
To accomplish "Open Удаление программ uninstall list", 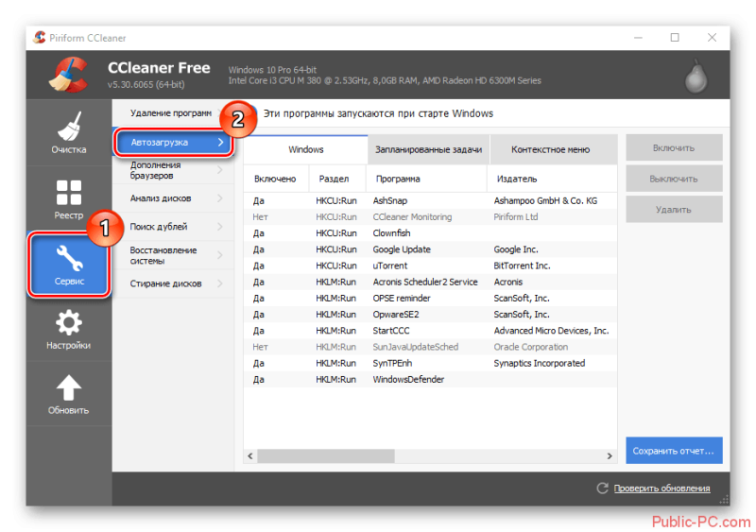I will point(174,112).
